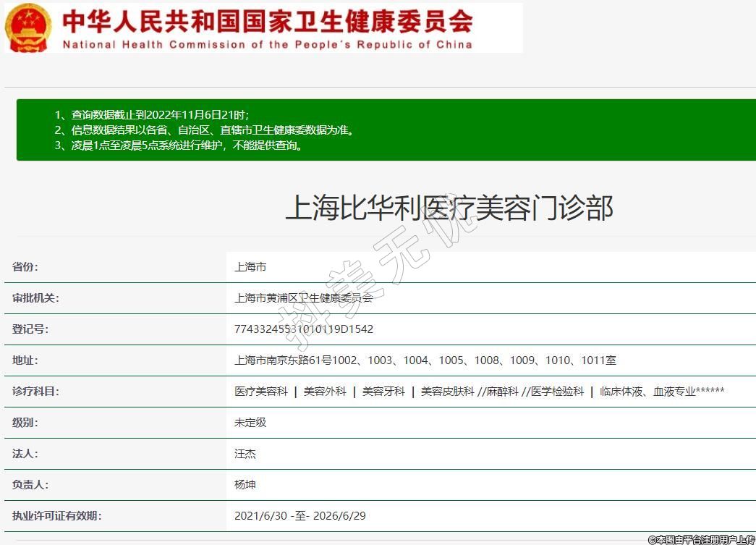Image resolution: width=756 pixels, height=545 pixels.
Task: Click the license validity dates 2021/6/30 -至- 2026/6/29
Action: pyautogui.click(x=300, y=516)
